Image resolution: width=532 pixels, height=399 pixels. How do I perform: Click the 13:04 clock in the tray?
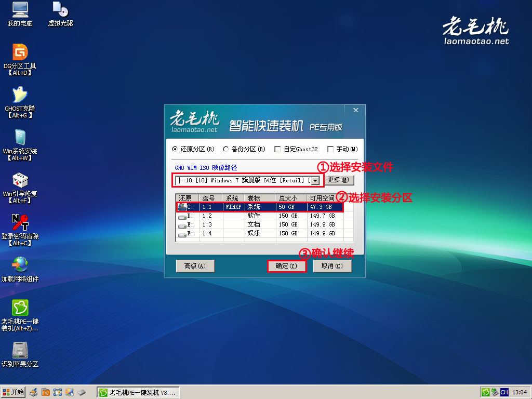pos(520,393)
